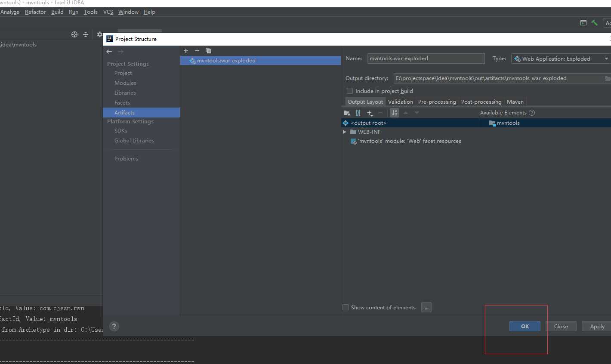Click the move down arrow in layout toolbar

[417, 113]
